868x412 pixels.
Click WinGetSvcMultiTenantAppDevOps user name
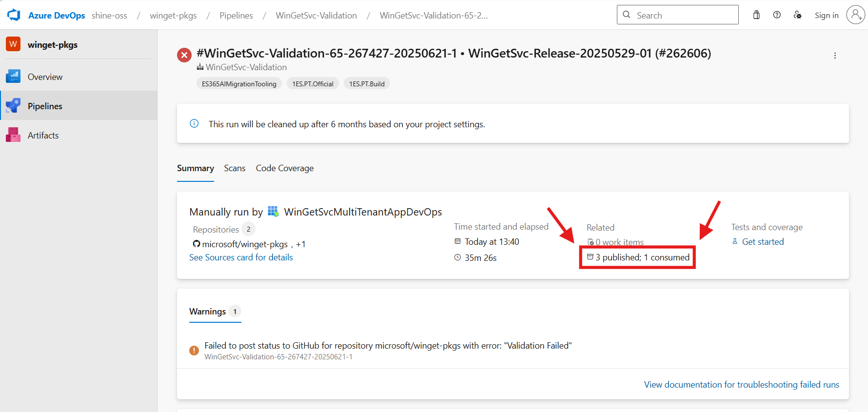point(363,212)
